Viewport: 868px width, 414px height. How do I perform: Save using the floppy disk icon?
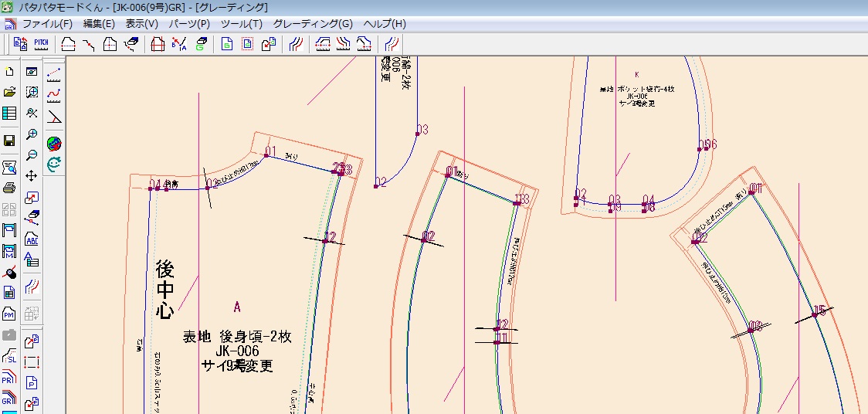pyautogui.click(x=10, y=141)
